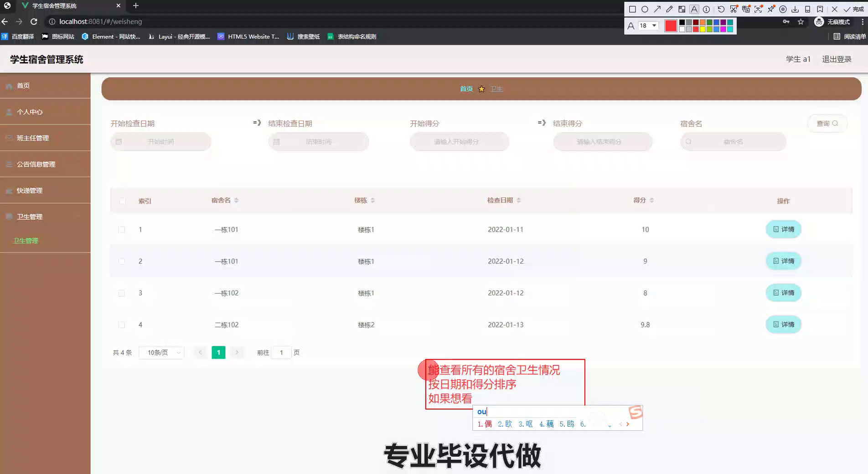Pick the yellow color swatch
This screenshot has height=474, width=868.
(x=703, y=29)
